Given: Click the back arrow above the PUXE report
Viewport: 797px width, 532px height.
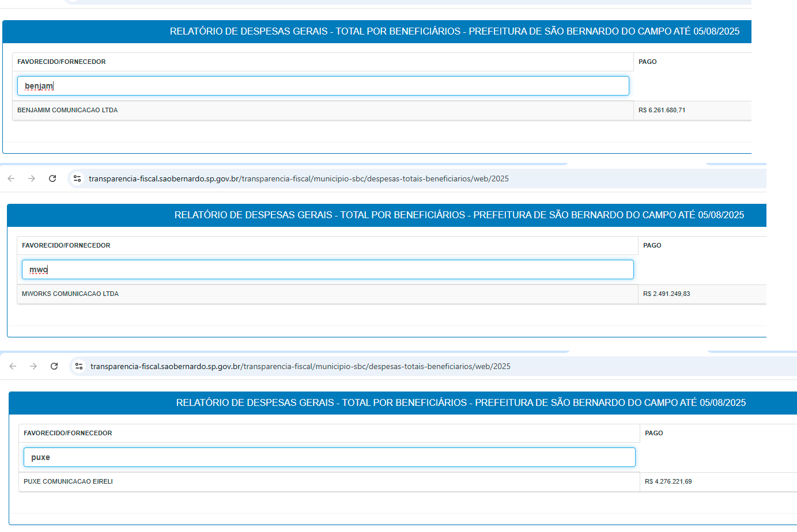Looking at the screenshot, I should (x=13, y=366).
